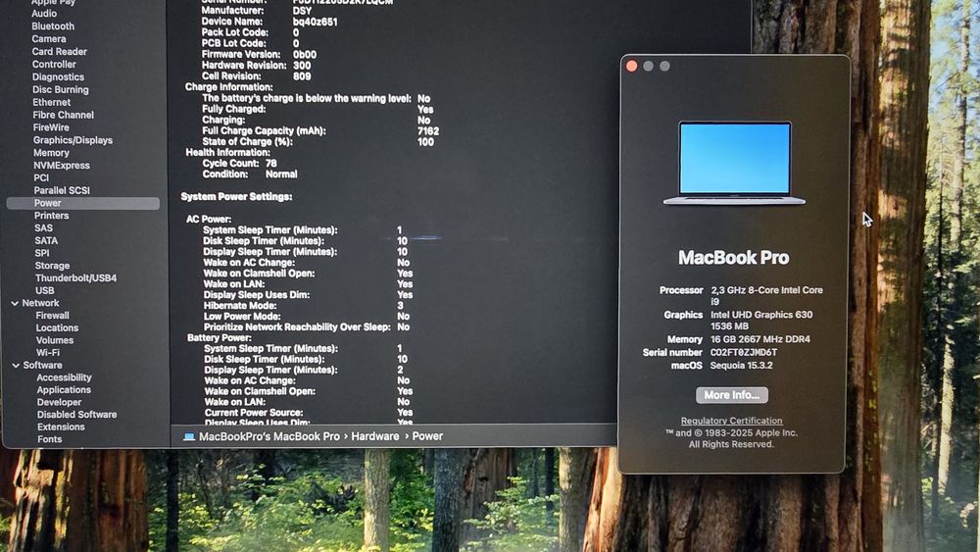Select USB in sidebar
This screenshot has height=552, width=980.
click(x=45, y=290)
